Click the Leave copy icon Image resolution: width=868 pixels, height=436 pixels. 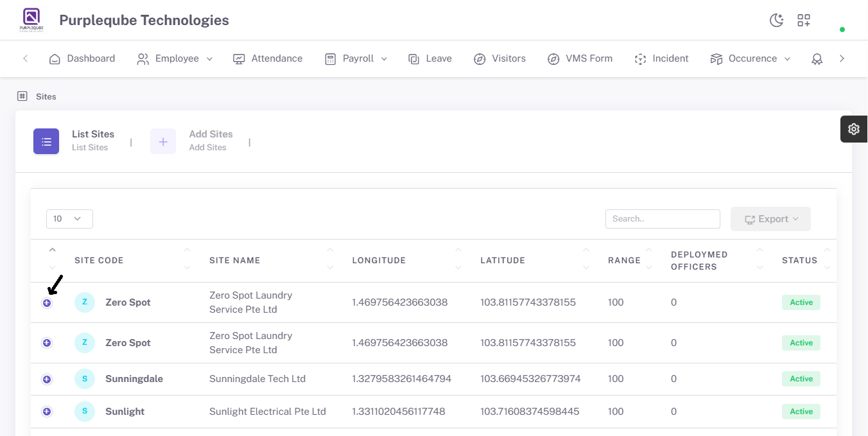413,59
